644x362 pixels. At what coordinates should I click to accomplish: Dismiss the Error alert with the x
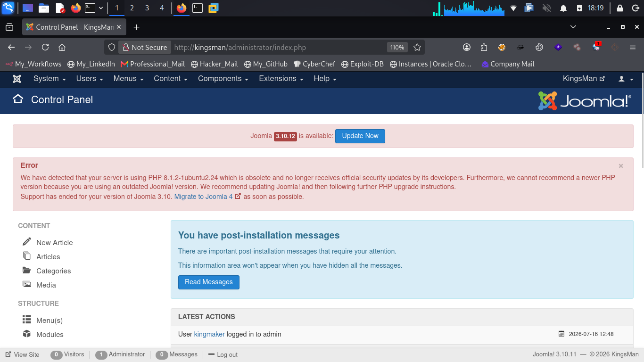621,166
